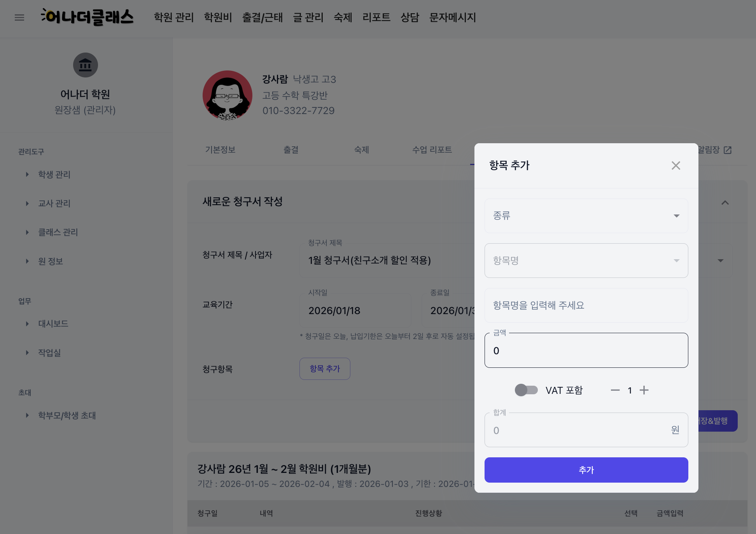Click the 금액 input field
This screenshot has height=534, width=756.
(586, 350)
